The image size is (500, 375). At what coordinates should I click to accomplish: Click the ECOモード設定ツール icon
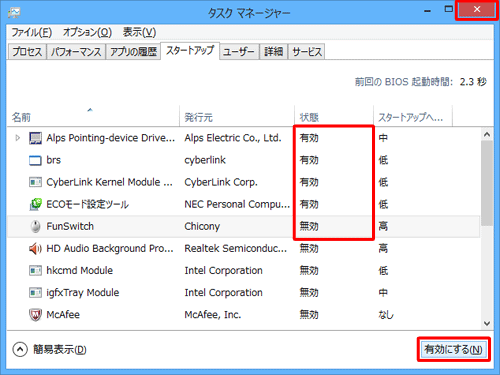(x=35, y=204)
